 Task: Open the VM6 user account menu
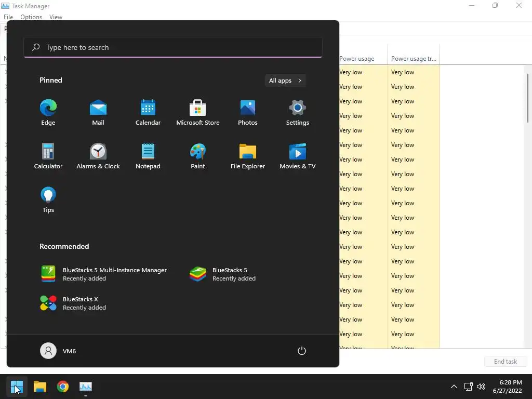pos(58,351)
